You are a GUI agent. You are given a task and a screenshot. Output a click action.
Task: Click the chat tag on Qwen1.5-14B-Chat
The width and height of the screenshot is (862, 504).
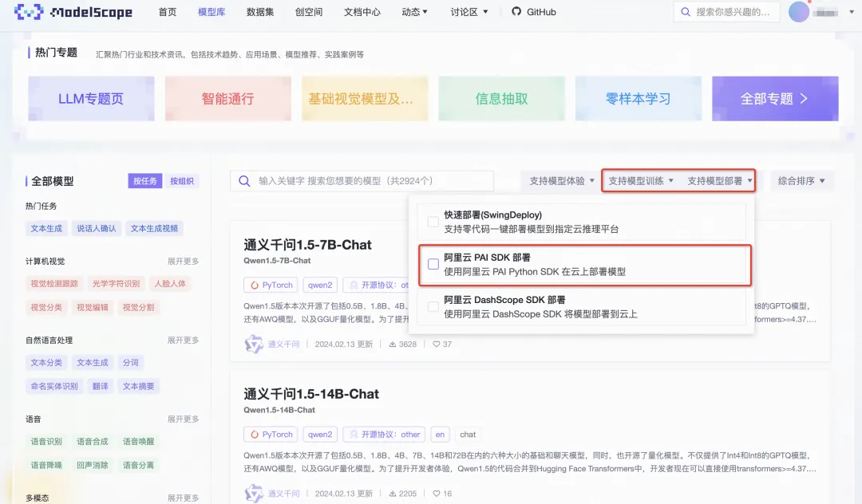pyautogui.click(x=468, y=435)
